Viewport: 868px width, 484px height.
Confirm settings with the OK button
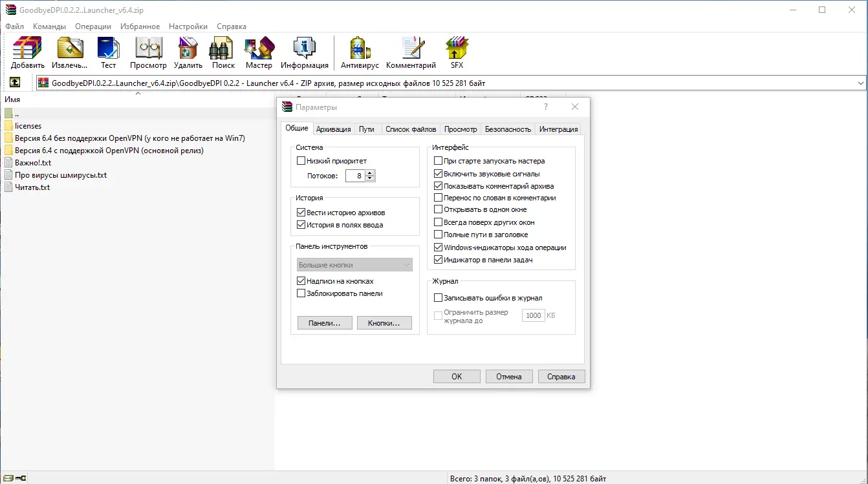[x=457, y=377]
